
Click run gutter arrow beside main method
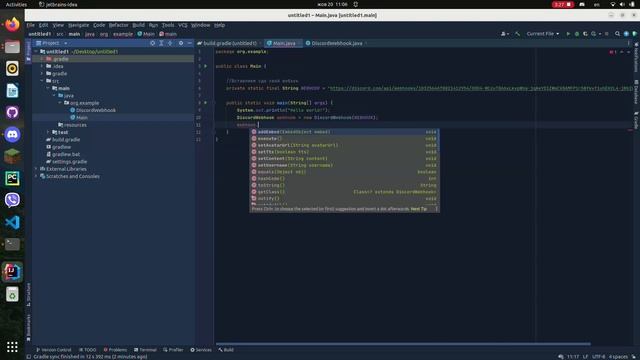point(206,103)
